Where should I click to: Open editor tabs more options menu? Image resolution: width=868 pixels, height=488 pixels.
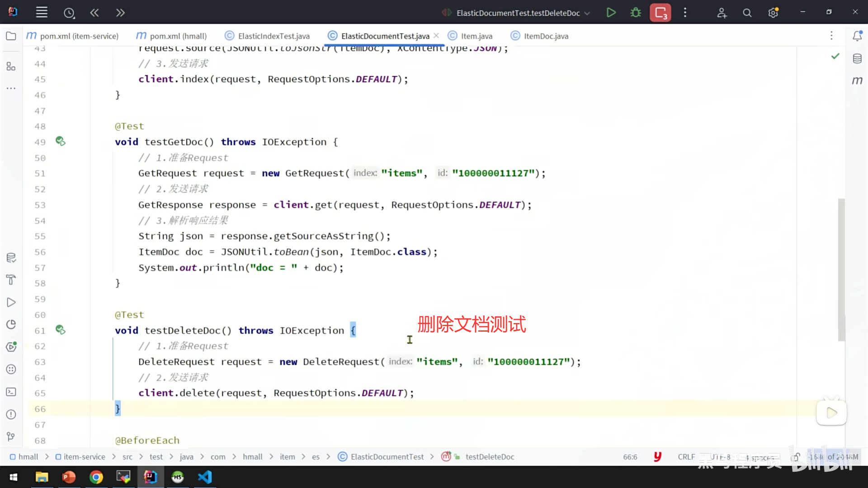pos(831,36)
